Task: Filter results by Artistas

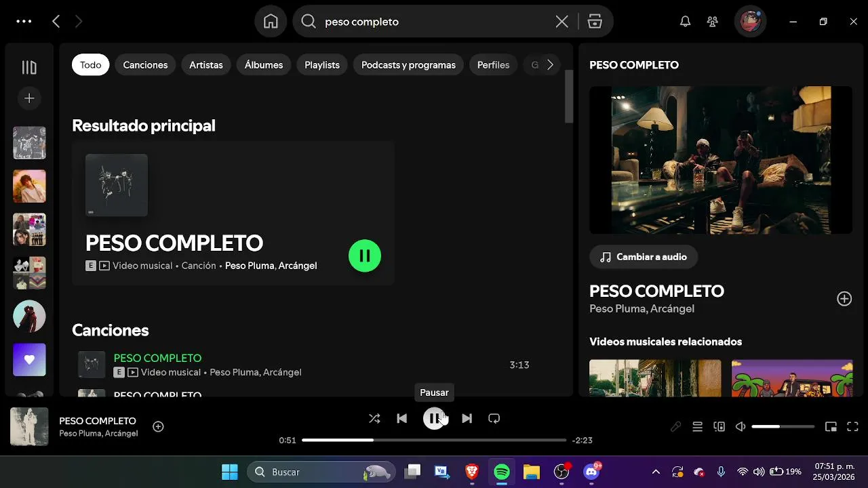Action: pyautogui.click(x=206, y=65)
